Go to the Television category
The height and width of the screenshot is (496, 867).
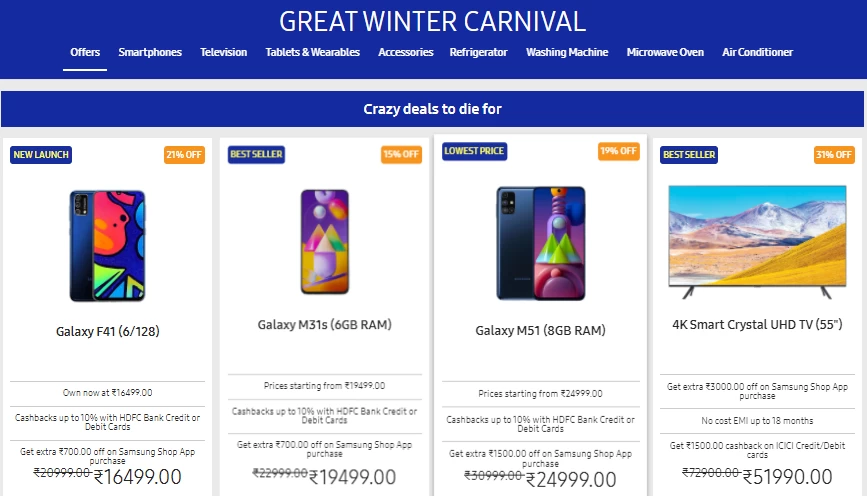point(223,52)
